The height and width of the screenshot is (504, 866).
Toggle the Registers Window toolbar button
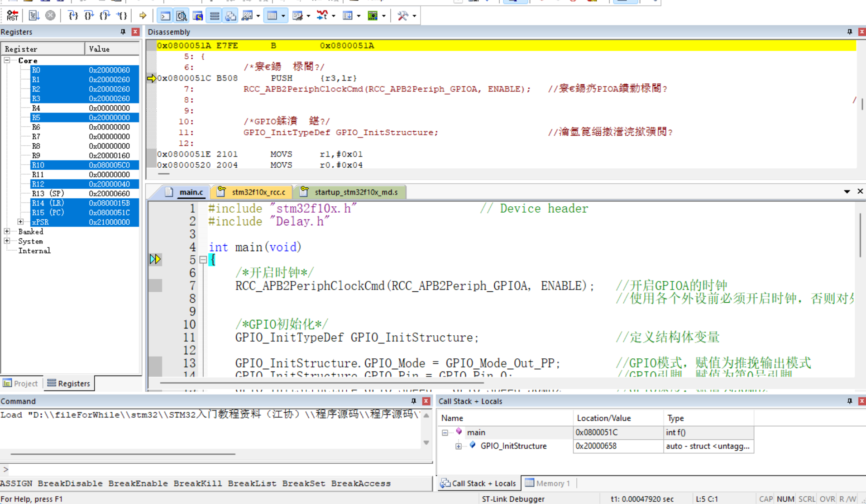[x=214, y=16]
